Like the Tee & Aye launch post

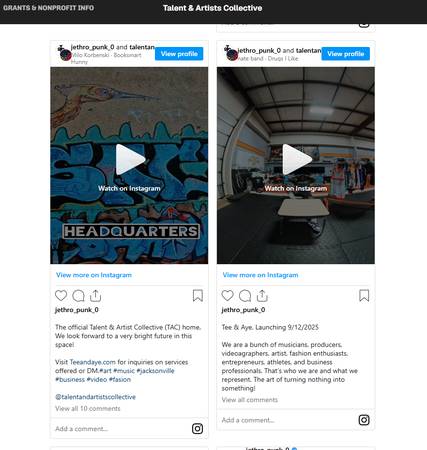coord(228,296)
